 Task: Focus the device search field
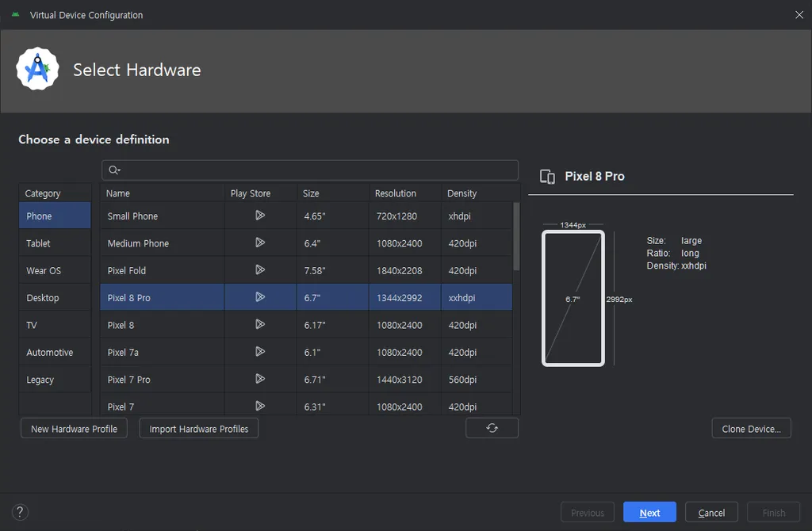(x=310, y=170)
